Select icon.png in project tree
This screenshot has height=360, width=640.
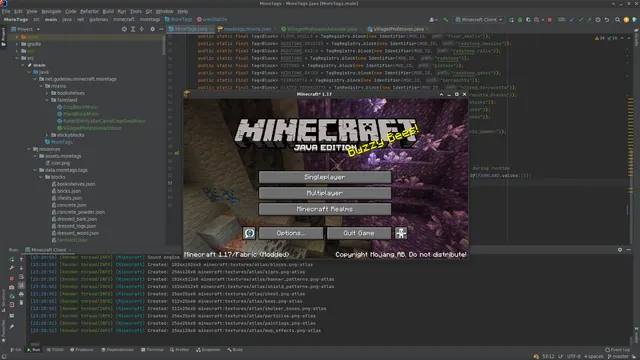tap(60, 163)
